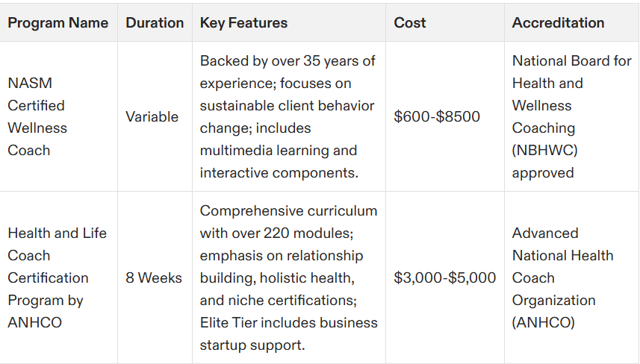Select the Variable duration cell
The image size is (640, 364).
(155, 116)
